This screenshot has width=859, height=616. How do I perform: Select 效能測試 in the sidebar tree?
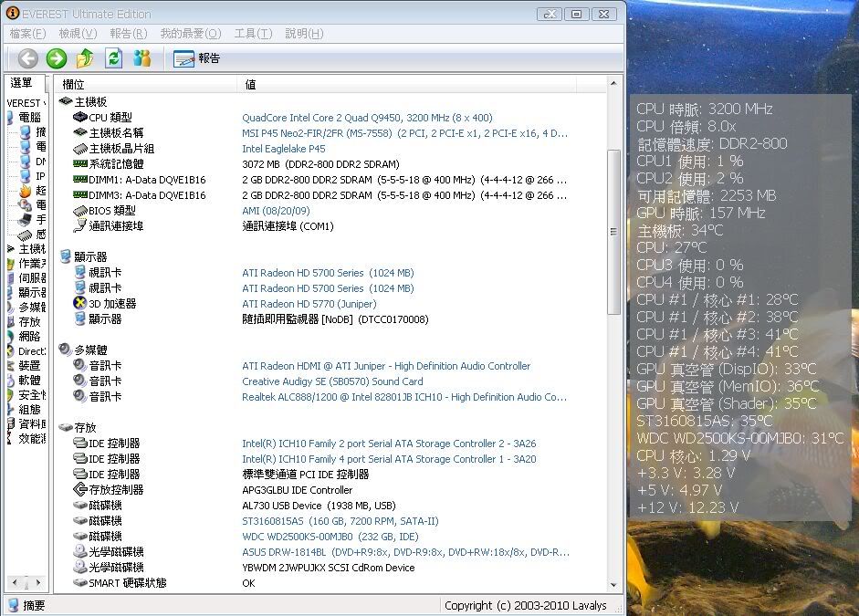32,439
